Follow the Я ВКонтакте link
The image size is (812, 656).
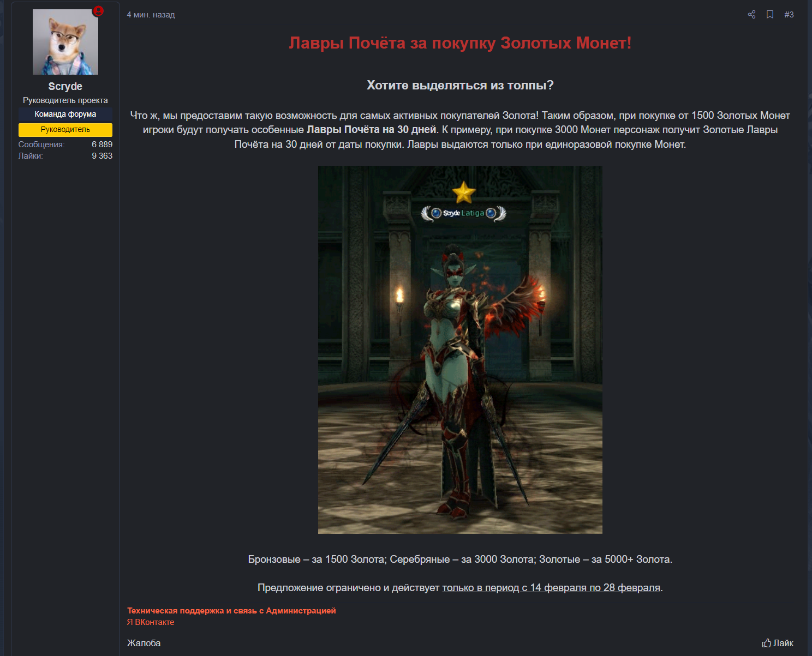[x=151, y=622]
